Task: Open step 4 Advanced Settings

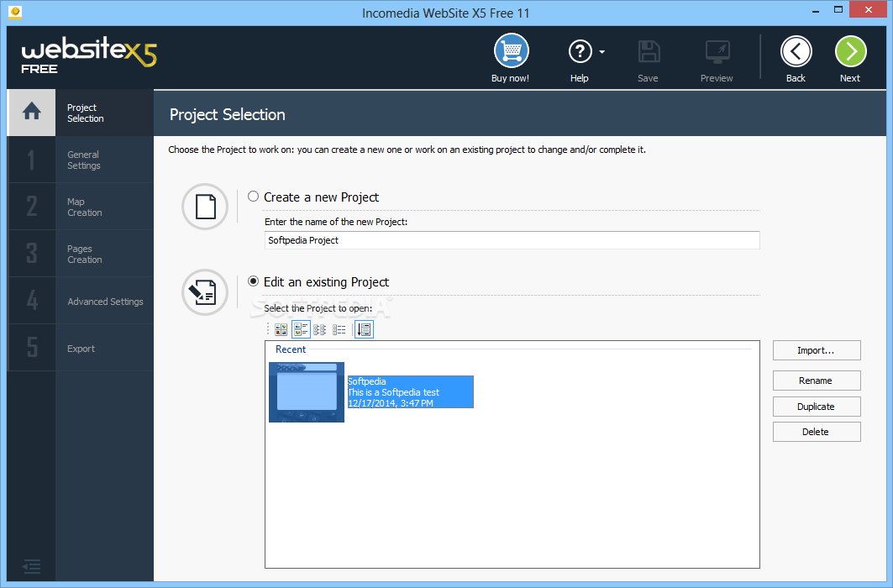Action: pyautogui.click(x=81, y=301)
